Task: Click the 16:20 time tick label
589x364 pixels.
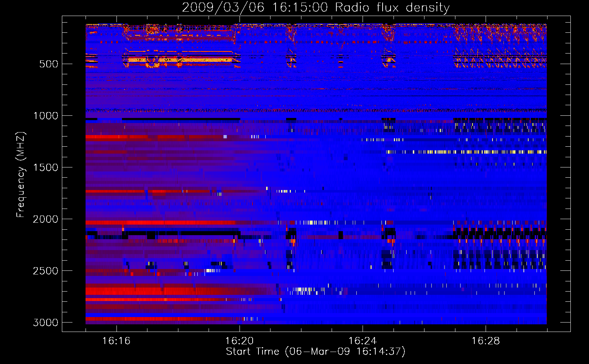Action: (x=240, y=341)
